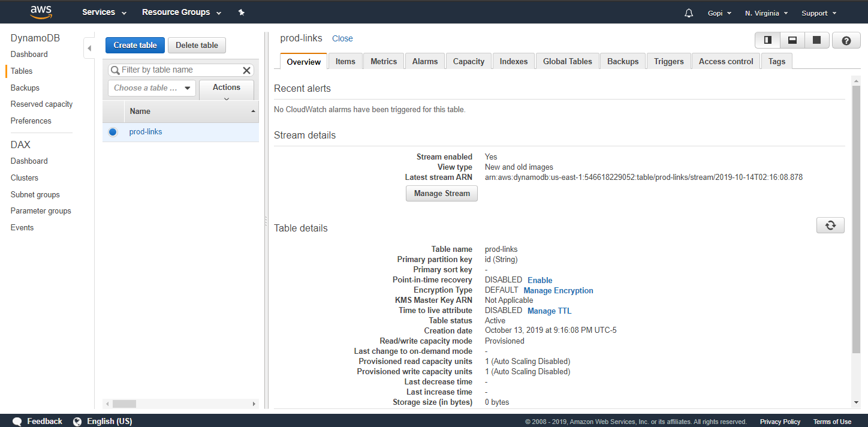Screen dimensions: 868x427
Task: Clear the table name filter with the X
Action: tap(246, 70)
